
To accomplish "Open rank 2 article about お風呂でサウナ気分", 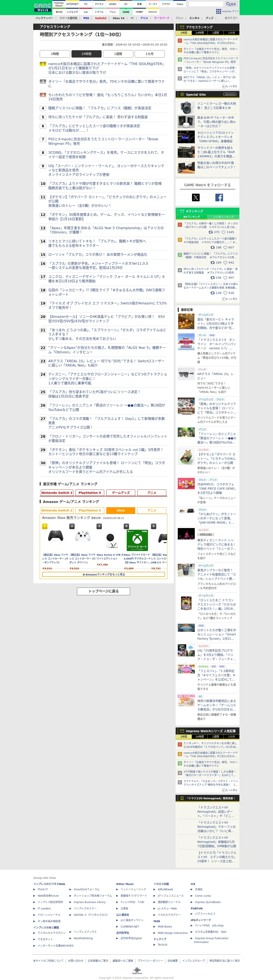I will pyautogui.click(x=107, y=84).
